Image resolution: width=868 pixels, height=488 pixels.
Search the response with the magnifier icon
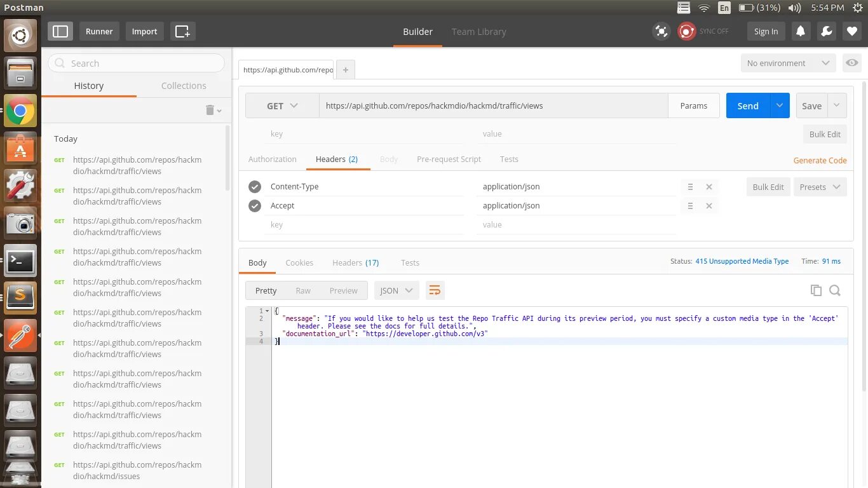point(835,290)
